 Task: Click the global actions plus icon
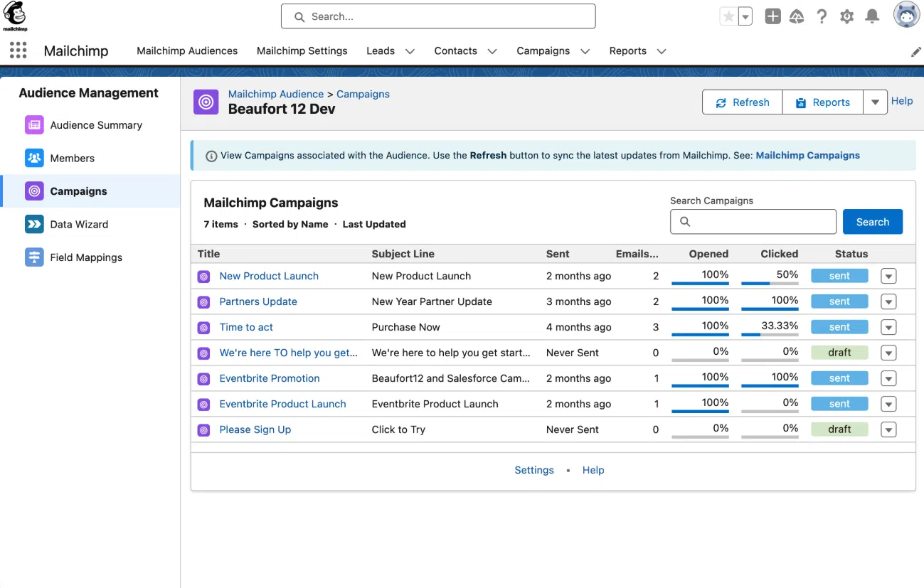point(772,16)
